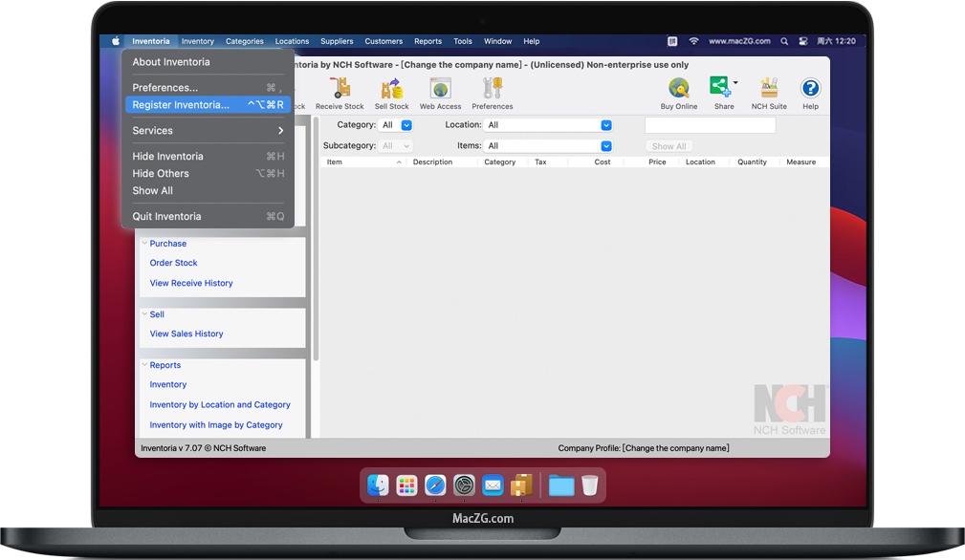Collapse the Purchase section in sidebar

coord(145,244)
